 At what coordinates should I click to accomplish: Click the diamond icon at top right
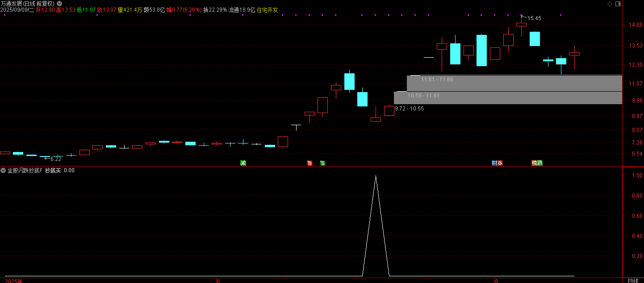point(610,4)
